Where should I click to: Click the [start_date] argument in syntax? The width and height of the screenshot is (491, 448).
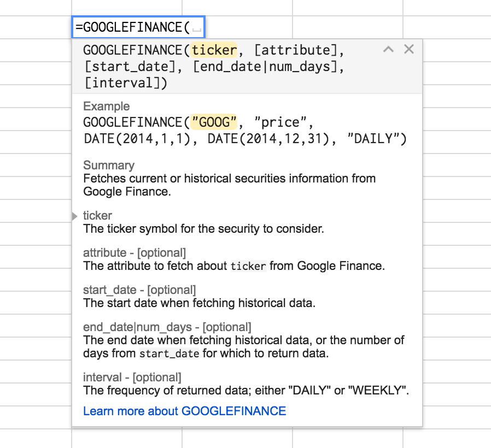[130, 67]
